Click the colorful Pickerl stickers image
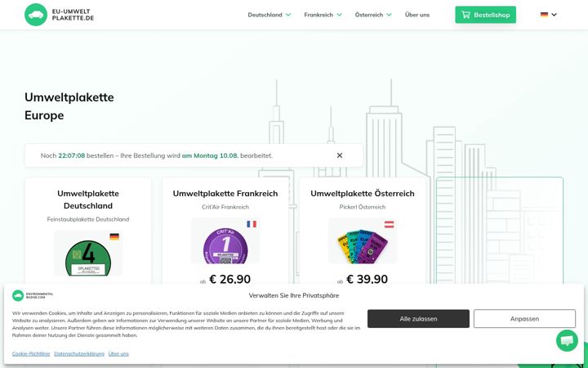Image resolution: width=588 pixels, height=368 pixels. pyautogui.click(x=363, y=246)
